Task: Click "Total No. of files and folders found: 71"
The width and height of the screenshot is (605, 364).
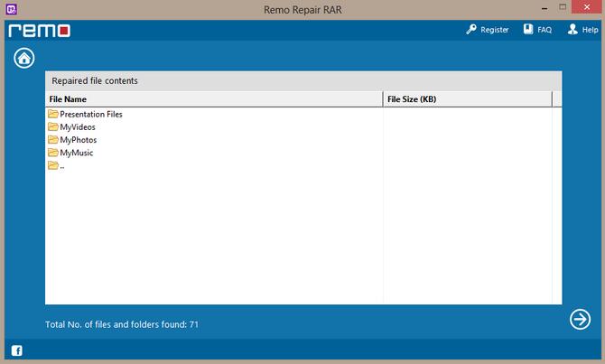Action: [122, 324]
